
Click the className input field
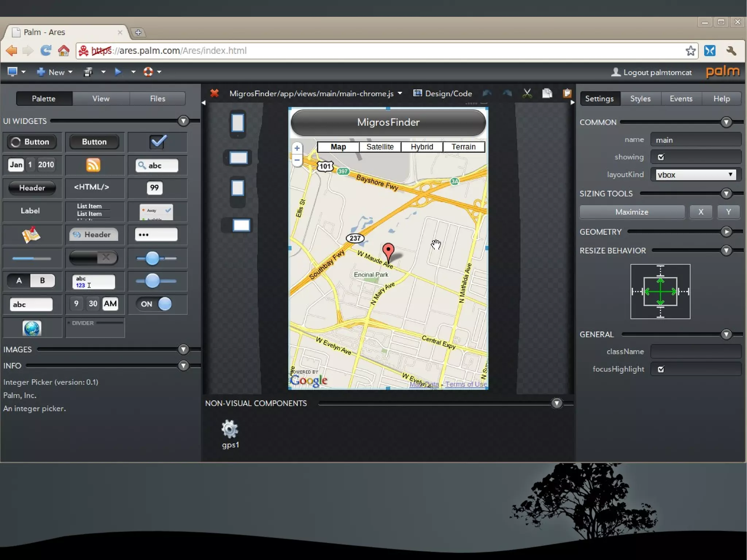[696, 352]
